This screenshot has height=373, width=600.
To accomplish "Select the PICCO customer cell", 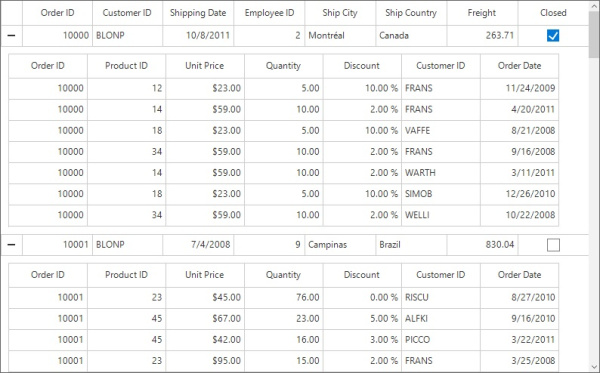I will (440, 340).
